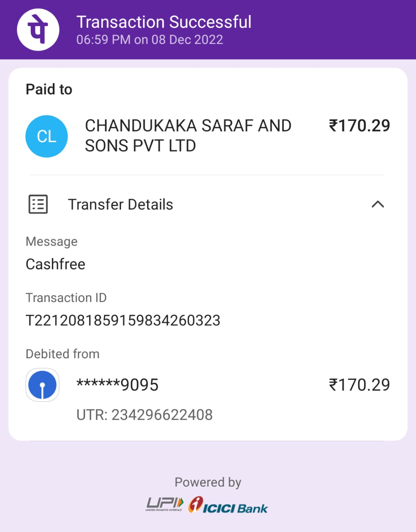Collapse Transfer Details with the chevron
The width and height of the screenshot is (416, 532).
point(378,204)
